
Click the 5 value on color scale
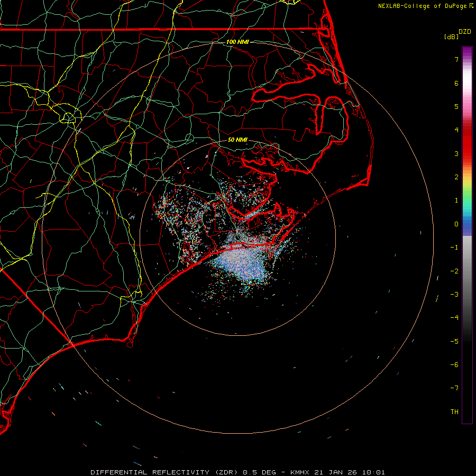pyautogui.click(x=456, y=106)
